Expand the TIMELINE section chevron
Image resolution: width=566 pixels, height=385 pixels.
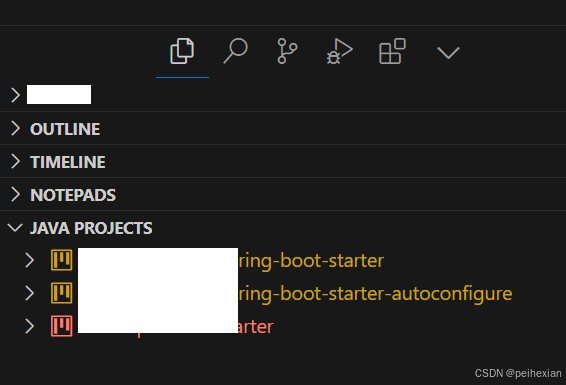15,161
